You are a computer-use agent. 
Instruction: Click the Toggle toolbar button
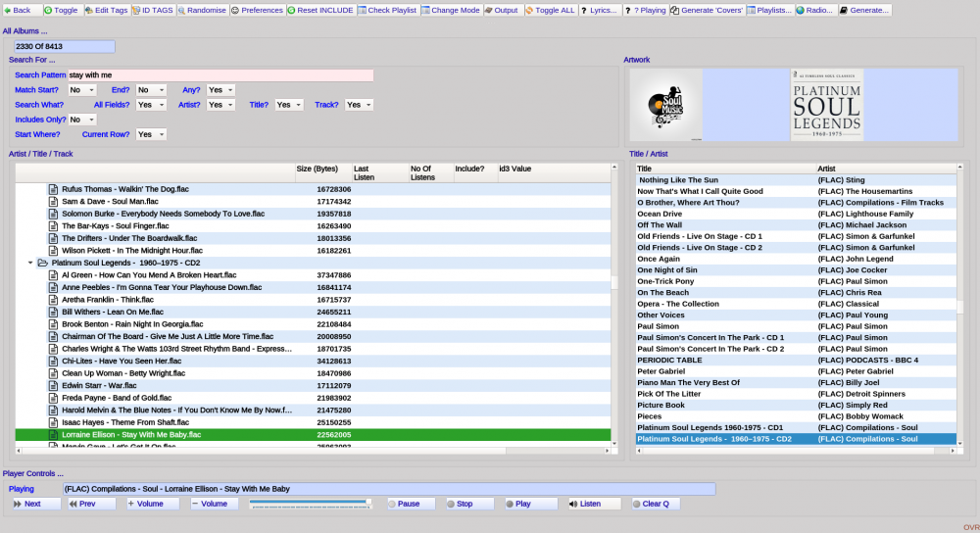[63, 10]
